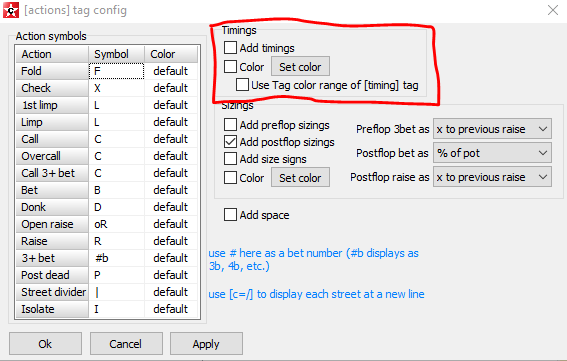The image size is (567, 361).
Task: Toggle Add size signs checkbox
Action: 230,159
